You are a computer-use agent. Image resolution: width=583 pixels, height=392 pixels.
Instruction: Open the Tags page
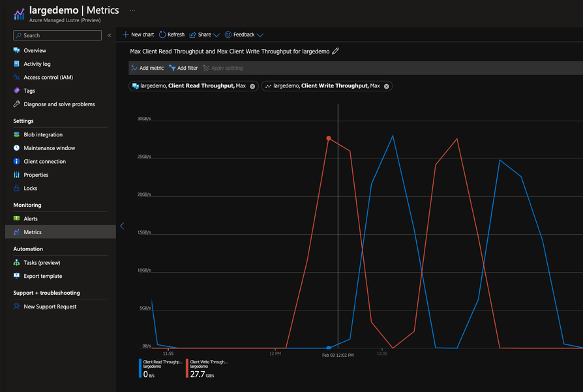click(29, 91)
